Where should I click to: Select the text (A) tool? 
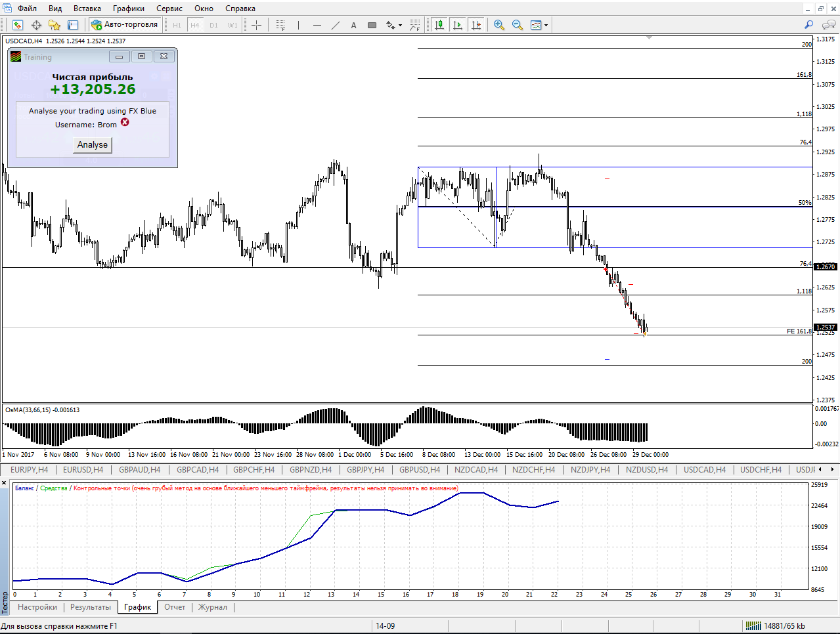pos(353,25)
